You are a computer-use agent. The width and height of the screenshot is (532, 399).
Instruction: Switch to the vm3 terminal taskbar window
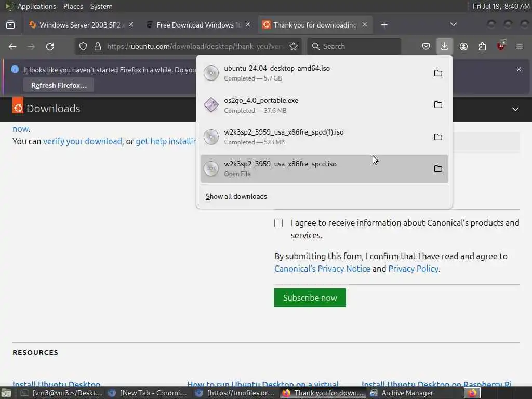pos(62,393)
